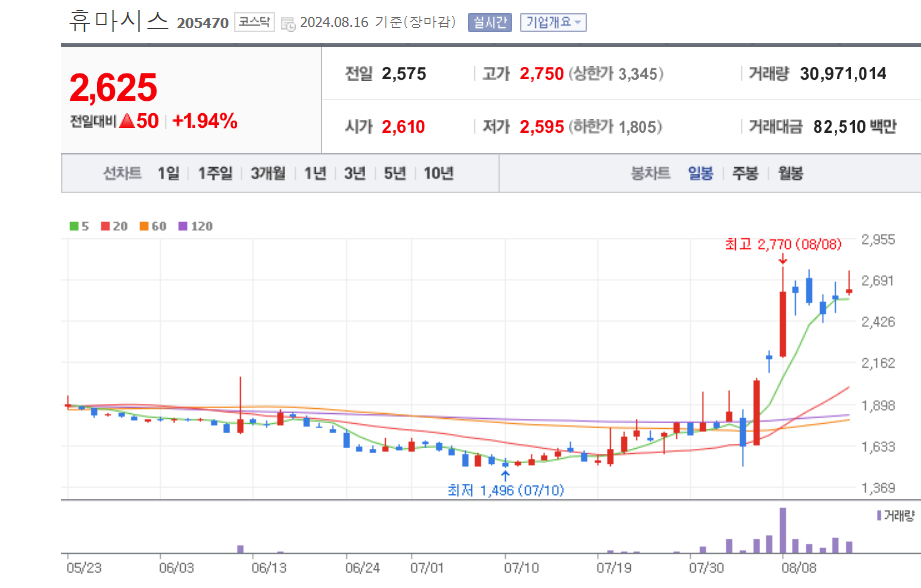Screen dimensions: 921x588
Task: Click the current price 2,625
Action: (x=113, y=88)
